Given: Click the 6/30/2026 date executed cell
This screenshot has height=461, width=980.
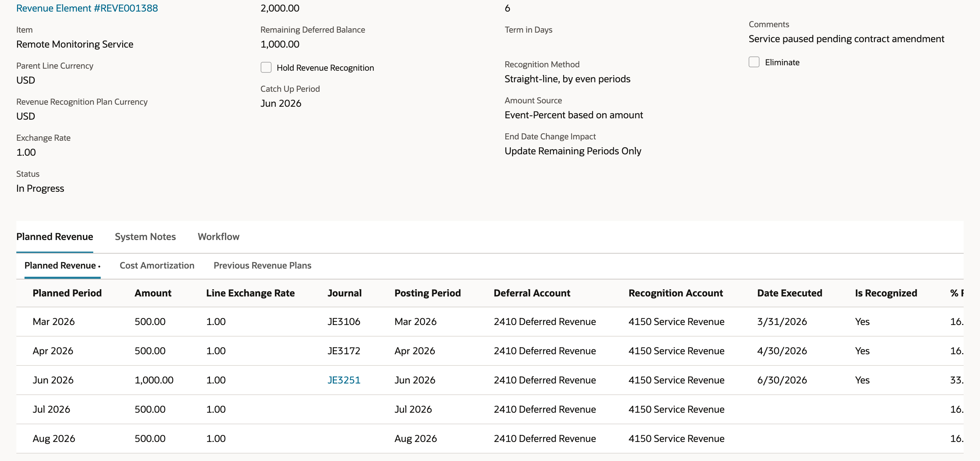Looking at the screenshot, I should coord(782,380).
